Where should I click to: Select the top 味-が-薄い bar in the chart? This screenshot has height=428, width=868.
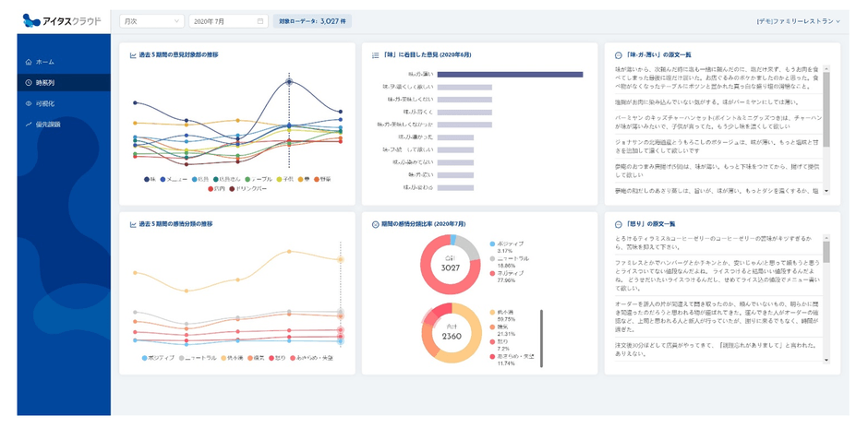click(510, 74)
